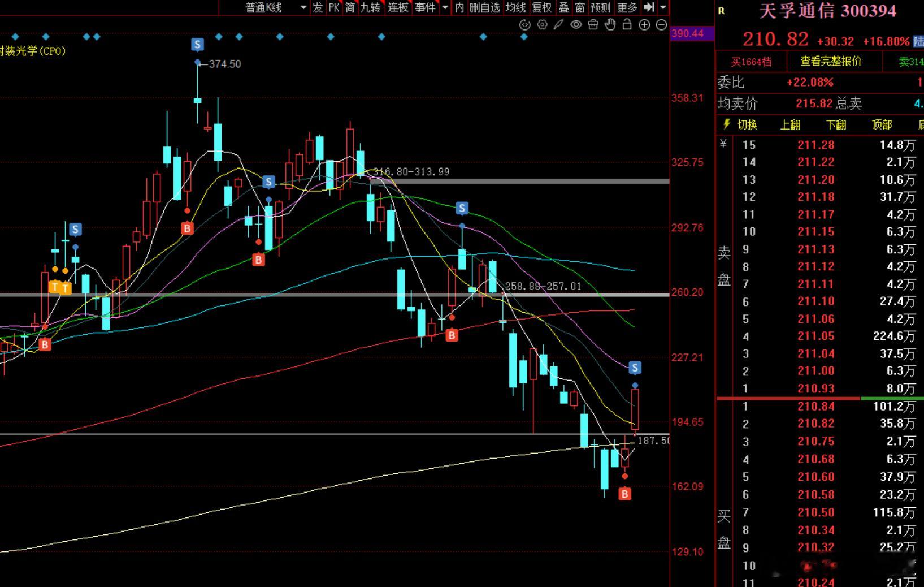The image size is (924, 587).
Task: Expand the dropdown arrow at toolbar end
Action: [x=663, y=7]
